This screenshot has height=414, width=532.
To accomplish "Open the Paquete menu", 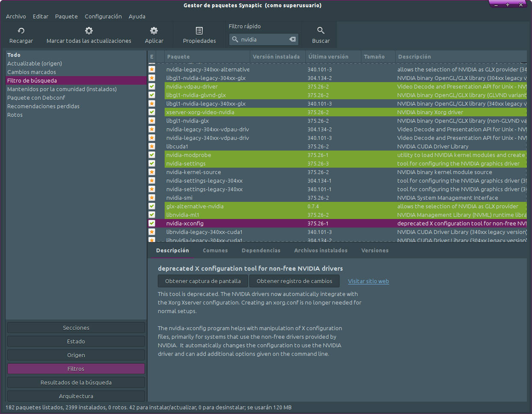I will point(66,16).
